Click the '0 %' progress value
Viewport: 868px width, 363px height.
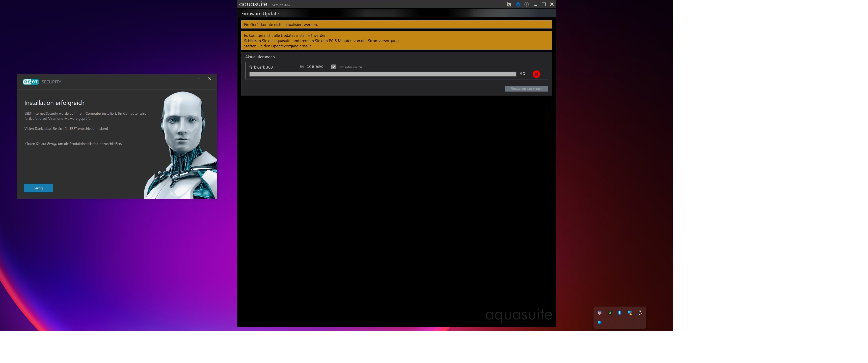pyautogui.click(x=523, y=74)
